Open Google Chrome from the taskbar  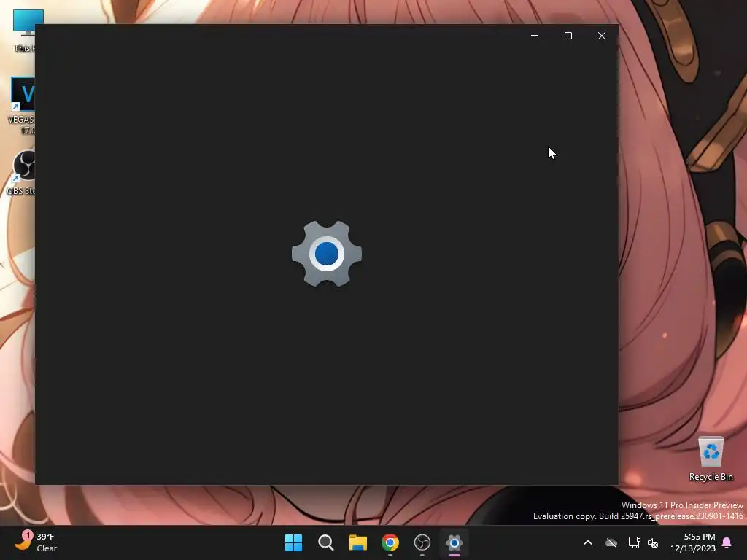point(390,542)
